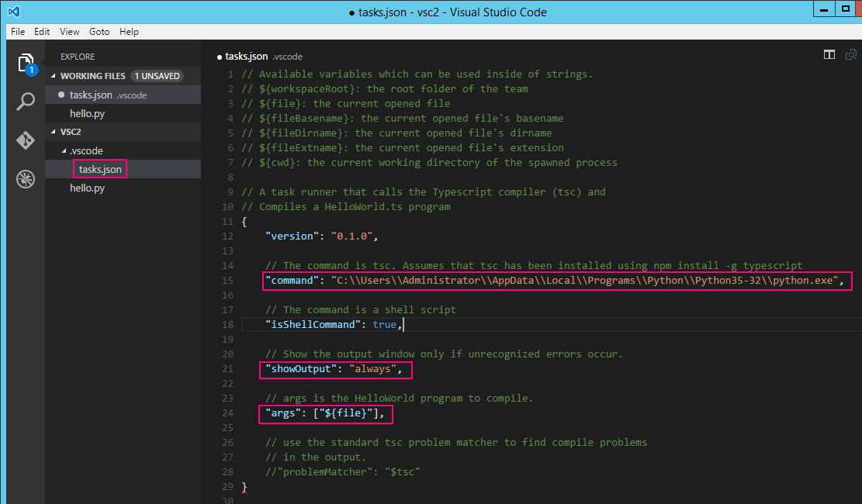The height and width of the screenshot is (504, 862).
Task: Open the Edit menu
Action: [x=42, y=31]
